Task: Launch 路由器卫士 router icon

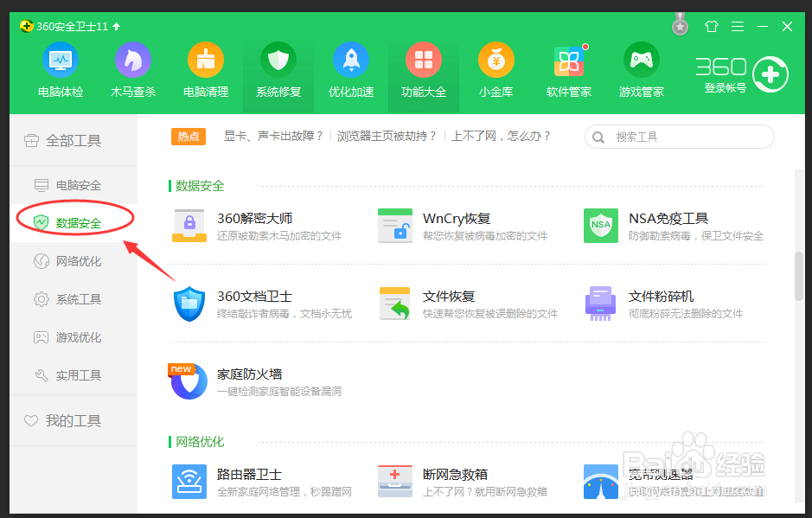Action: pos(189,482)
